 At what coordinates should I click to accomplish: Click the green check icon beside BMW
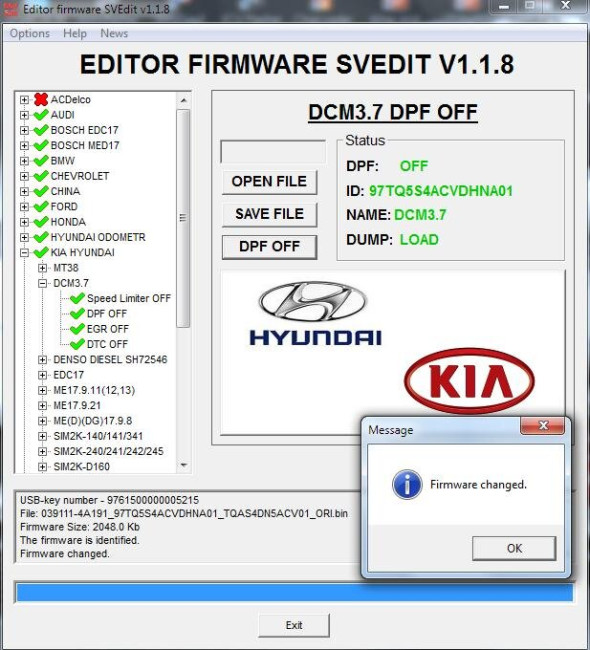(x=41, y=161)
